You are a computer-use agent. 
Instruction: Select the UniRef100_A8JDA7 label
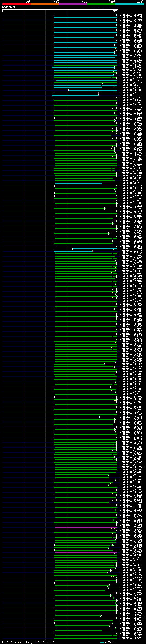click(x=131, y=100)
